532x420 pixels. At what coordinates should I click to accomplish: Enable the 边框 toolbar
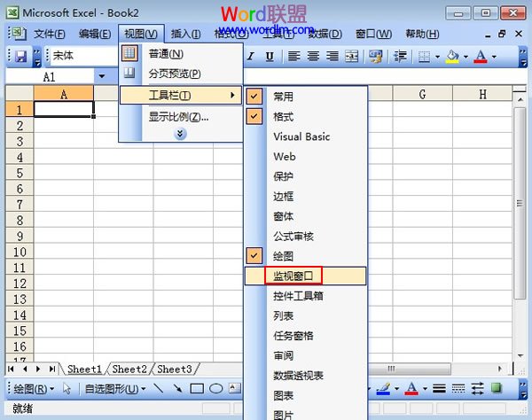pyautogui.click(x=306, y=197)
